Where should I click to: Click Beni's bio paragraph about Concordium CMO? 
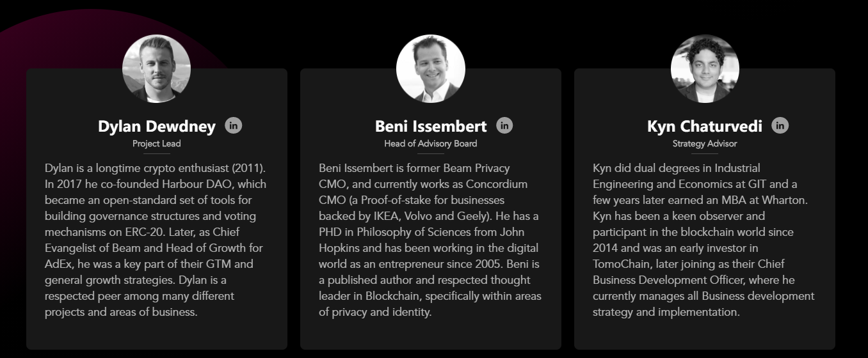pos(430,240)
